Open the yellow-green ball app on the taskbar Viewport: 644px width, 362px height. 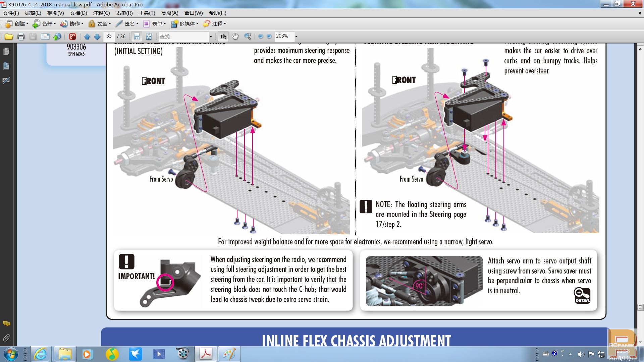click(112, 354)
